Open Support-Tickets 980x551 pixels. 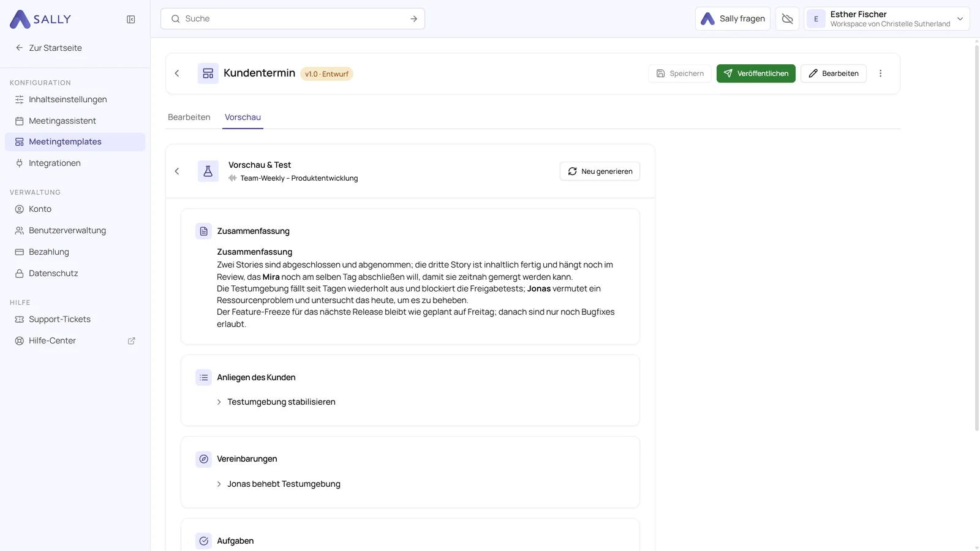pyautogui.click(x=75, y=319)
